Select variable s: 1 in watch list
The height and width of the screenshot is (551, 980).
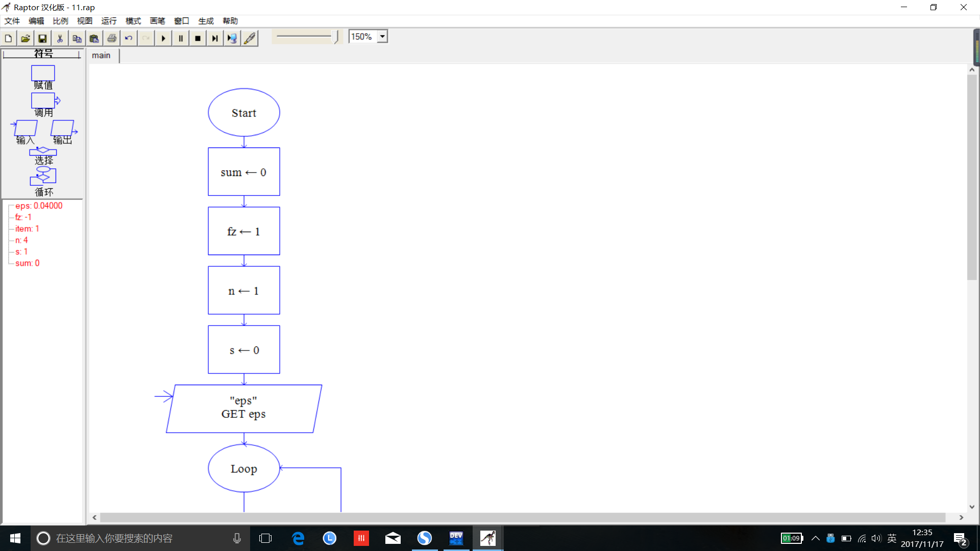pyautogui.click(x=21, y=252)
